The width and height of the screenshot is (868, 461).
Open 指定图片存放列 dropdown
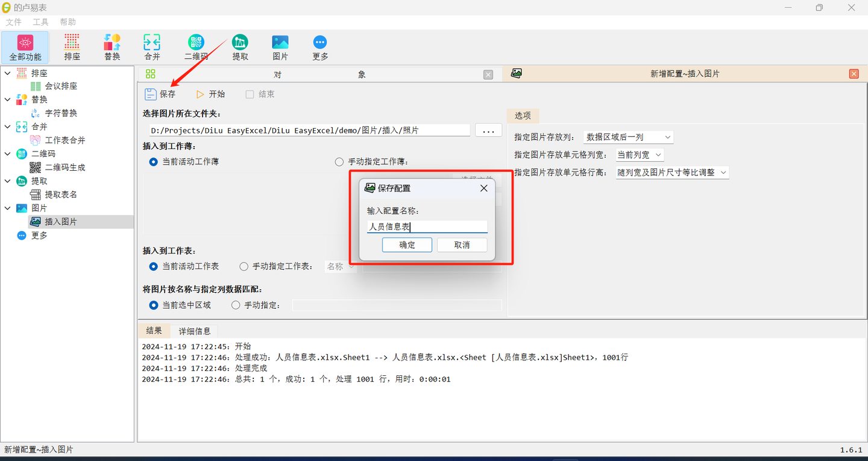point(628,138)
